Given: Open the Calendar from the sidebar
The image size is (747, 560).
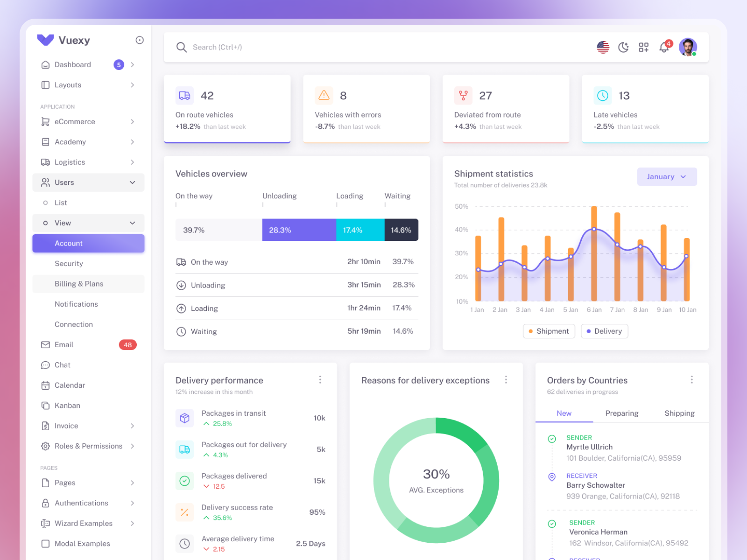Looking at the screenshot, I should click(x=45, y=385).
